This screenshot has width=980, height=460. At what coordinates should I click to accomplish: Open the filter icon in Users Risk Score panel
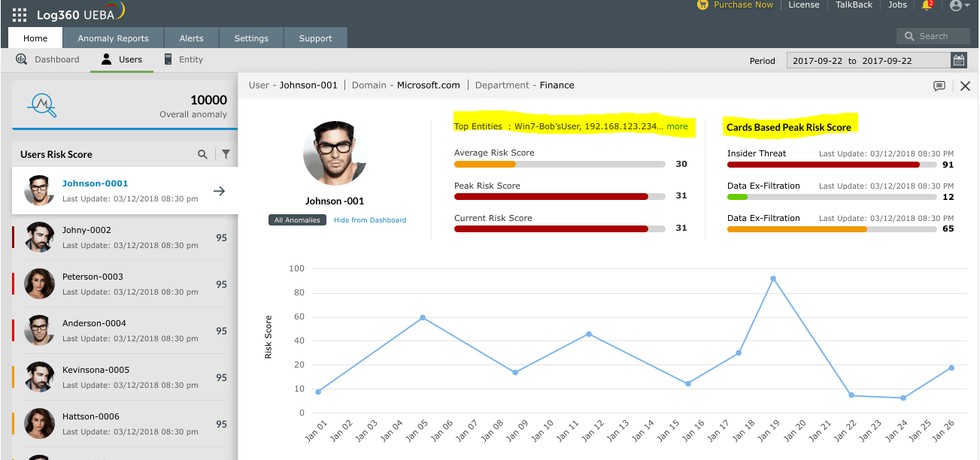pos(226,154)
